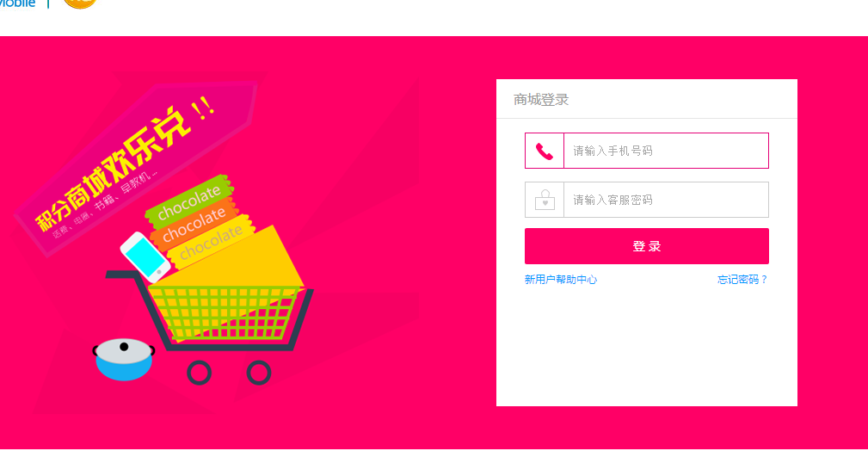
Task: Click the left wheel of the cart
Action: (x=200, y=373)
